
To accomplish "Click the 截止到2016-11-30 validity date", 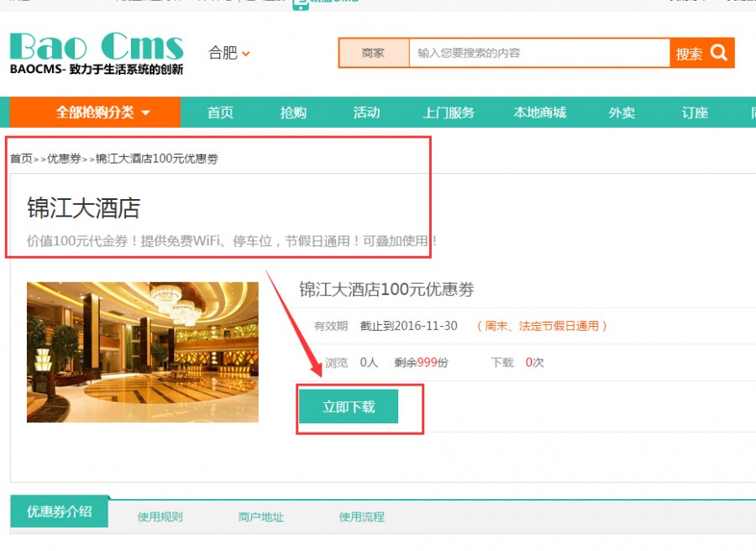I will [408, 326].
